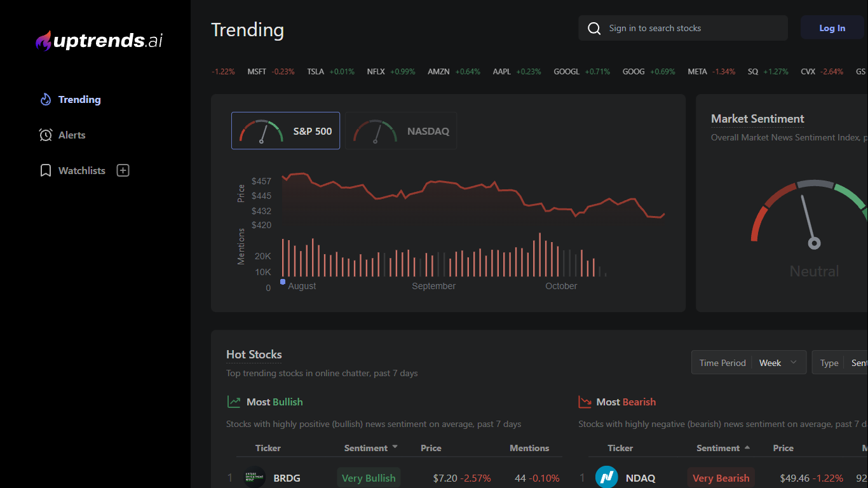Click the Most Bearish downtrend chart icon
This screenshot has width=868, height=488.
[585, 402]
